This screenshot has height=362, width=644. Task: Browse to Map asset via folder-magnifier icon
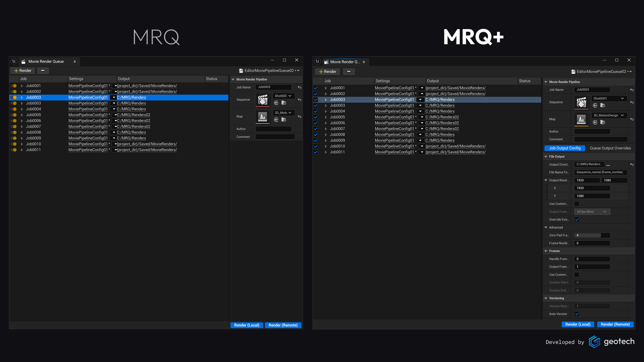tap(602, 122)
